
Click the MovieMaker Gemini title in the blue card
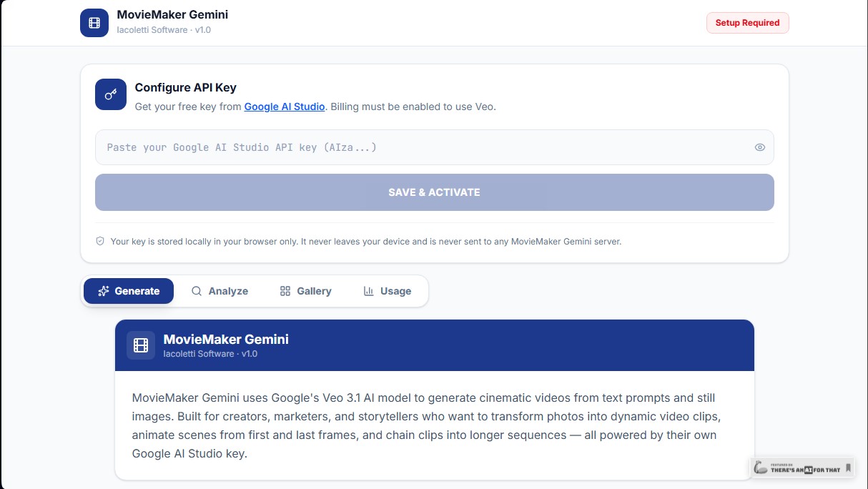[226, 340]
